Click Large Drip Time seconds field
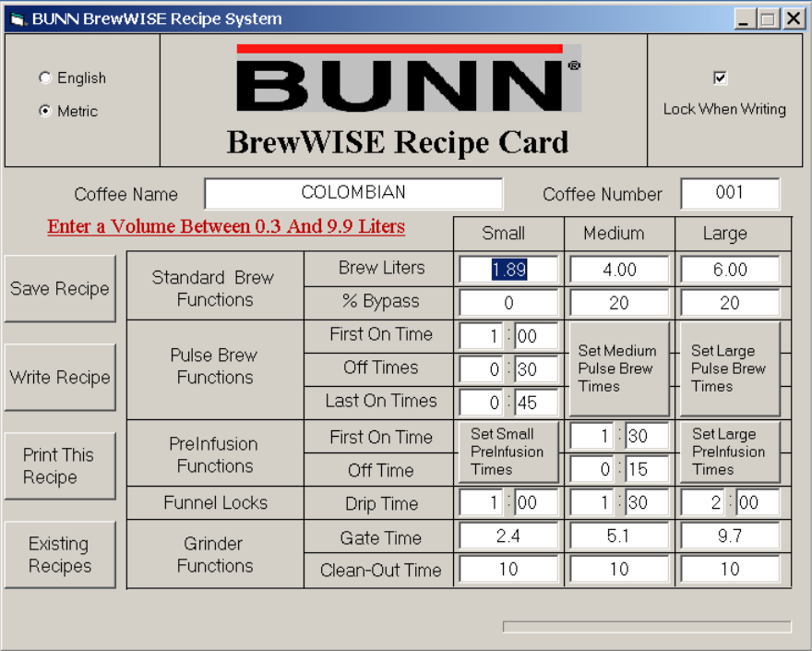 pyautogui.click(x=758, y=502)
